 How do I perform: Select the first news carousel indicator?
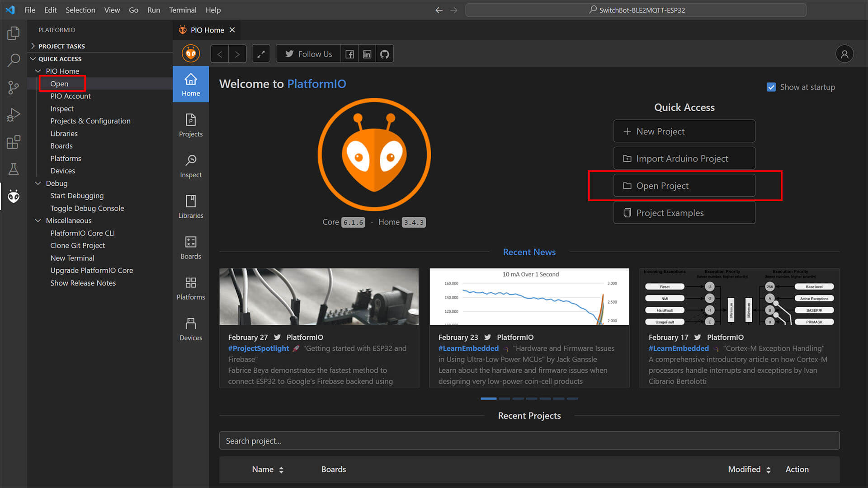tap(488, 399)
